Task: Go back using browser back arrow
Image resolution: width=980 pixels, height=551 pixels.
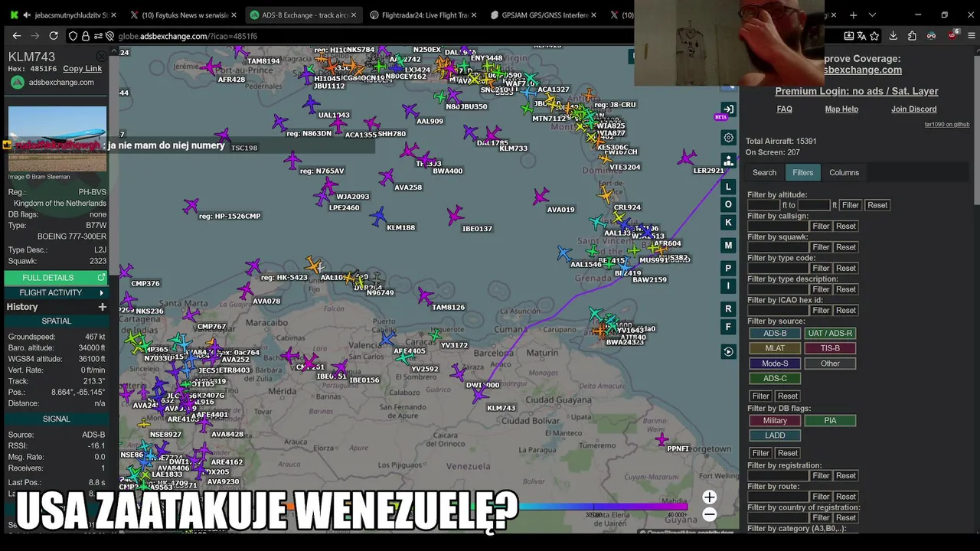Action: [x=17, y=36]
